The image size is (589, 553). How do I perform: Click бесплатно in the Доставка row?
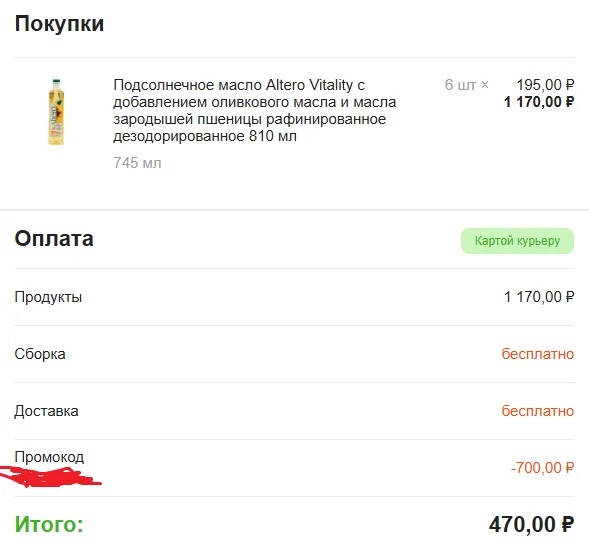pyautogui.click(x=538, y=411)
